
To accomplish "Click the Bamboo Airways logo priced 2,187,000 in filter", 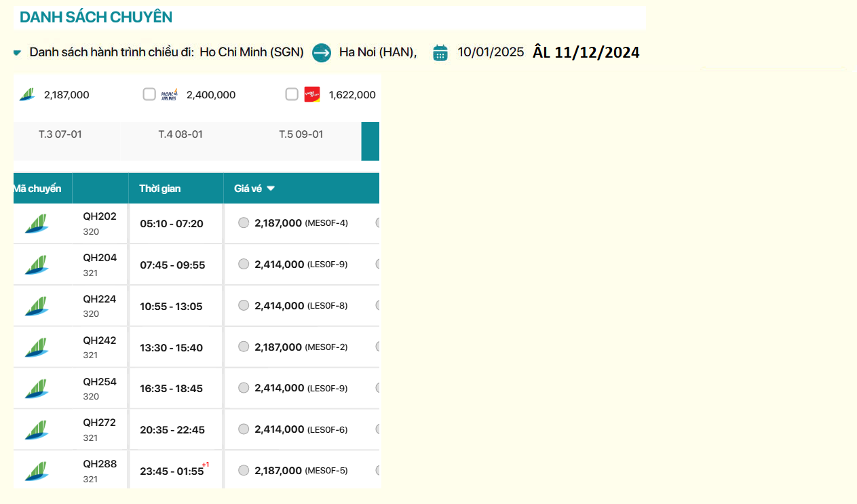I will pyautogui.click(x=27, y=95).
